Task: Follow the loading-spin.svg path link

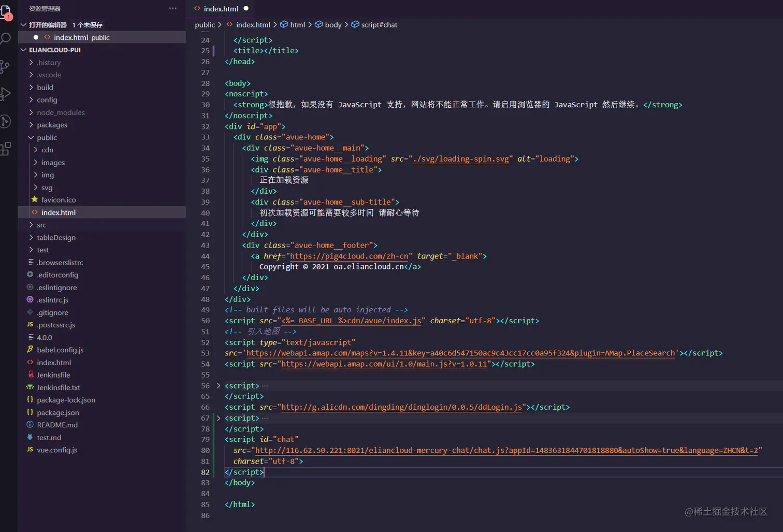Action: click(x=461, y=159)
